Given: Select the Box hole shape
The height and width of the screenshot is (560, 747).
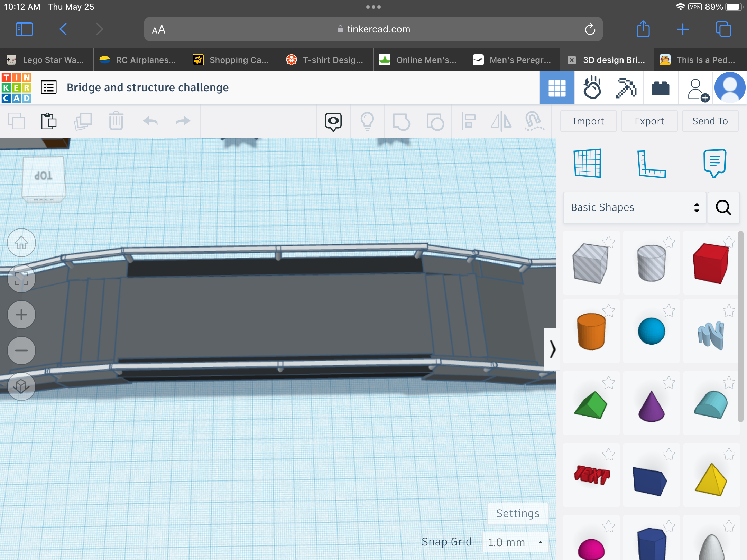Looking at the screenshot, I should tap(591, 263).
